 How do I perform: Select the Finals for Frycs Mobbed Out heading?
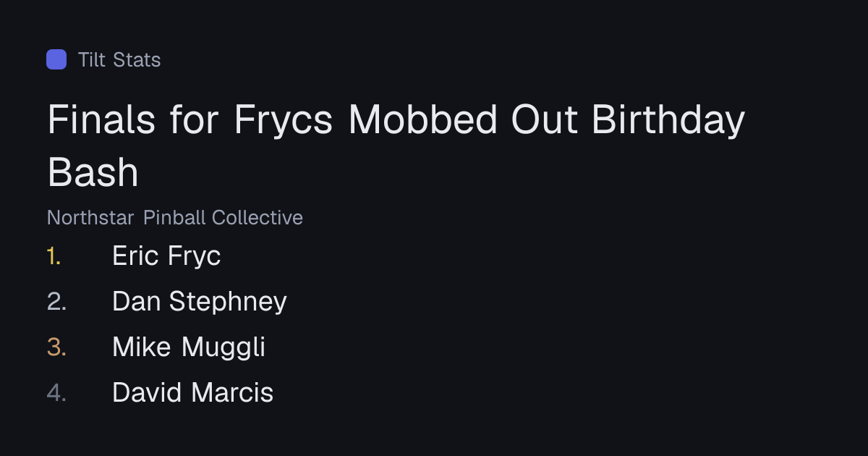tap(396, 146)
